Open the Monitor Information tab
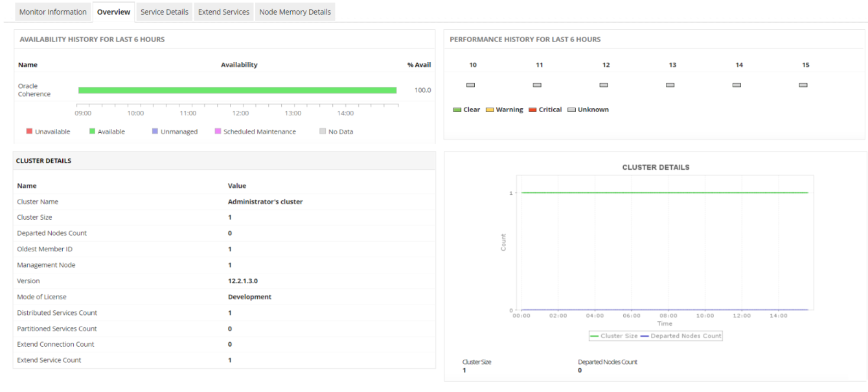This screenshot has width=868, height=392. coord(52,12)
